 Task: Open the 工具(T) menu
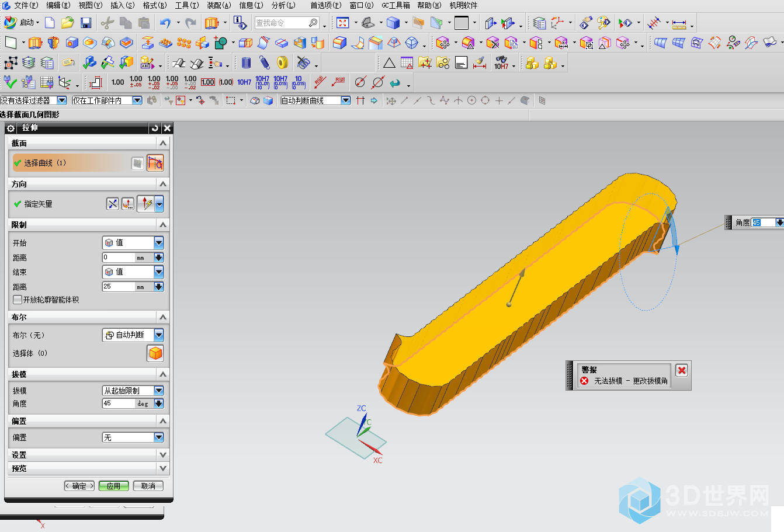[186, 5]
